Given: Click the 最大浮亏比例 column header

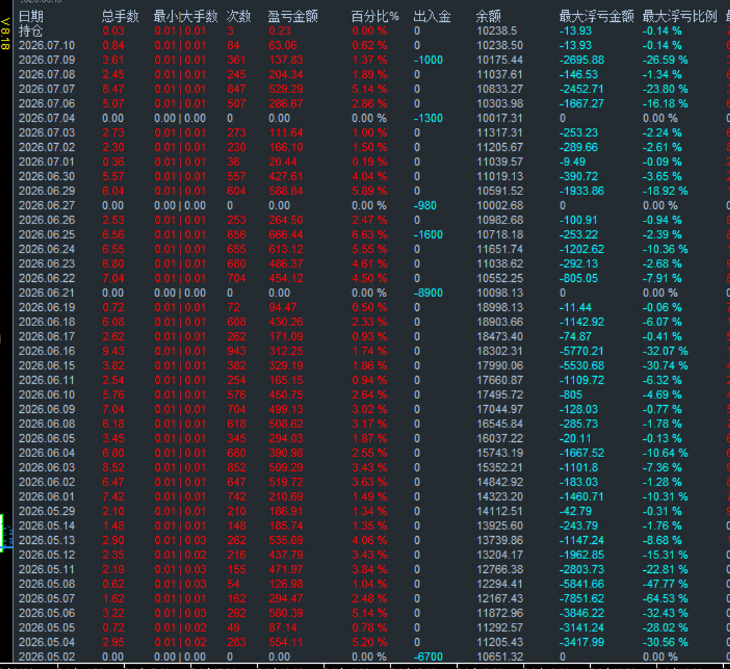Looking at the screenshot, I should (x=680, y=17).
